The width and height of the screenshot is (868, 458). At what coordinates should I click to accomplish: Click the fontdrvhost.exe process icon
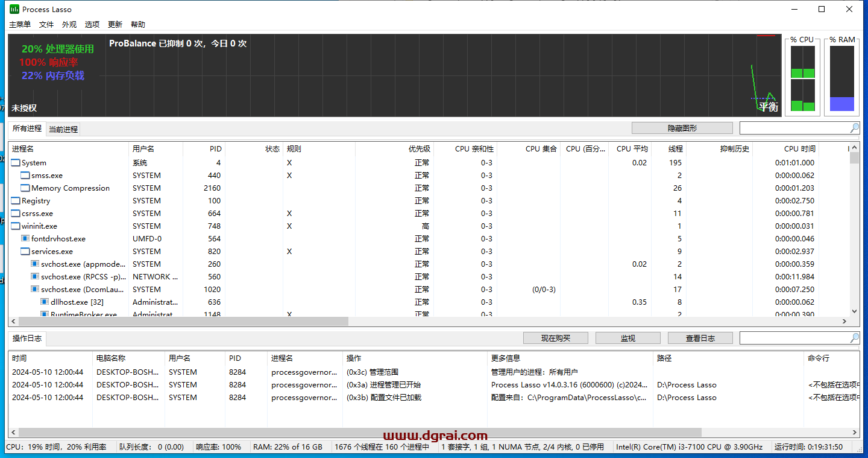click(25, 239)
